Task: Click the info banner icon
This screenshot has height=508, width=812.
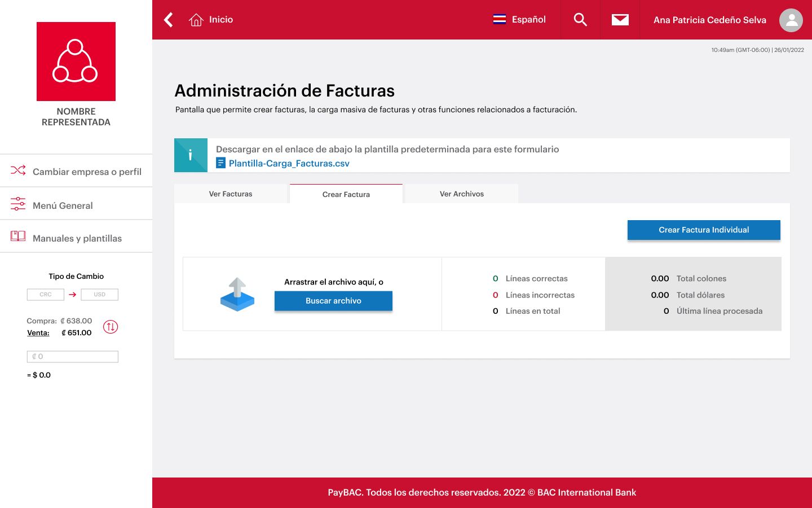Action: click(191, 155)
